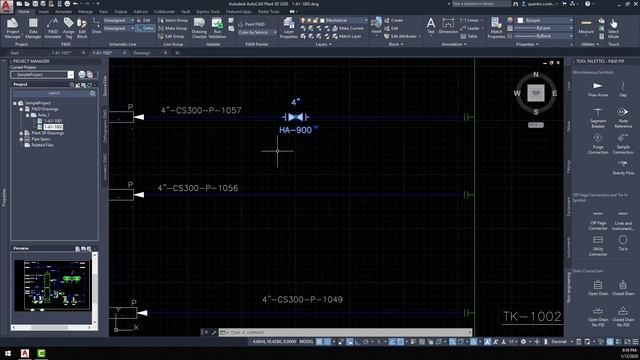Open the Drawing Checker
The image size is (640, 360).
click(199, 28)
